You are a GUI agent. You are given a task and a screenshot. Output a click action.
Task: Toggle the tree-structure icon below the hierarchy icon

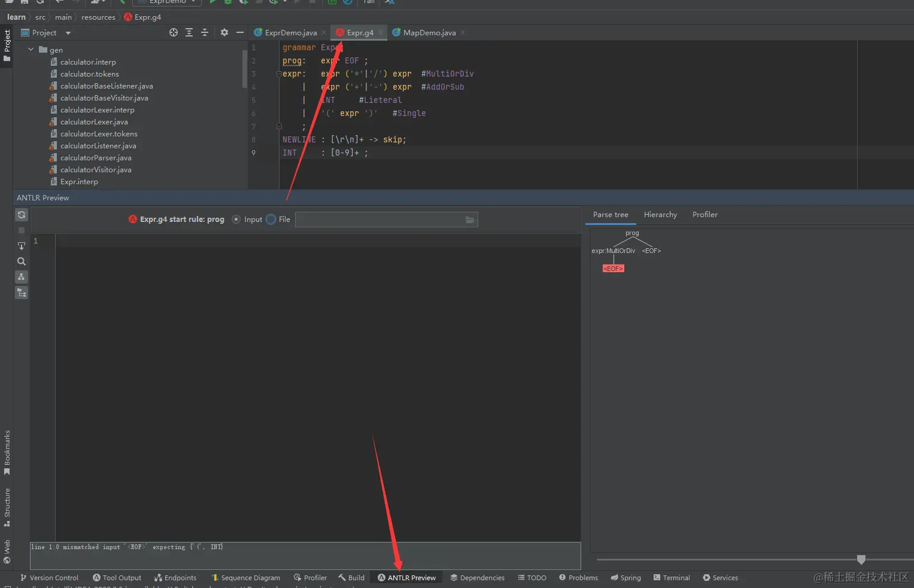(x=22, y=293)
